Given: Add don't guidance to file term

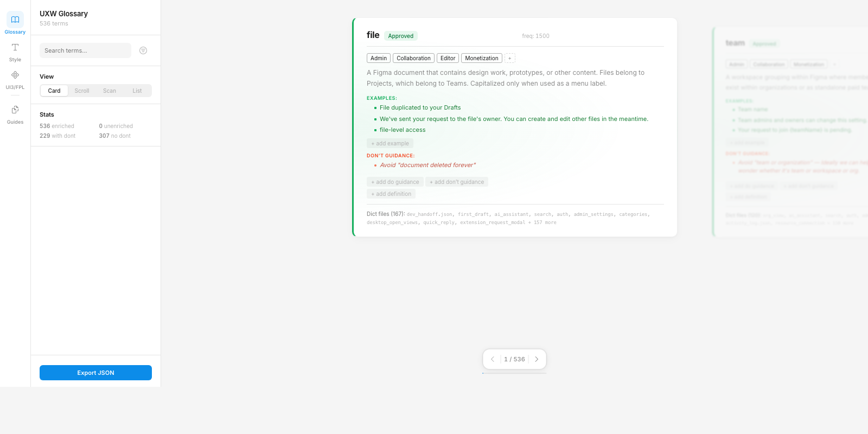Looking at the screenshot, I should point(457,182).
